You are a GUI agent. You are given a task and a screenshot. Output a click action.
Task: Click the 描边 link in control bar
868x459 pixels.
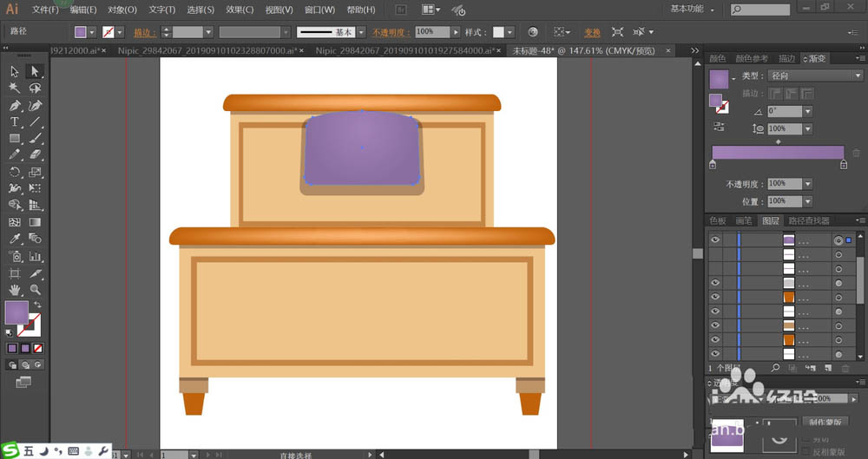[145, 33]
